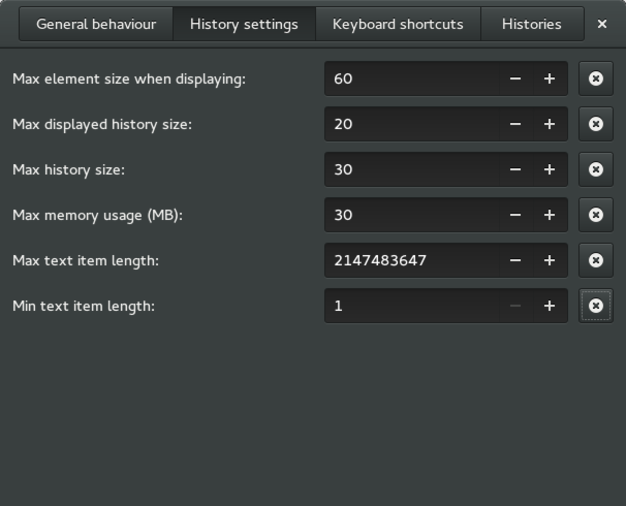Decrease Max memory usage (MB)
This screenshot has height=506, width=626.
coord(515,215)
